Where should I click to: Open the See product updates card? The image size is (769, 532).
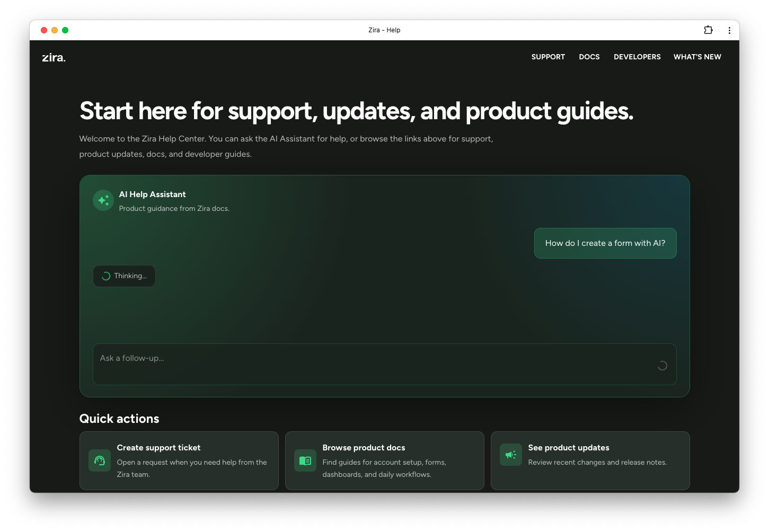[590, 460]
